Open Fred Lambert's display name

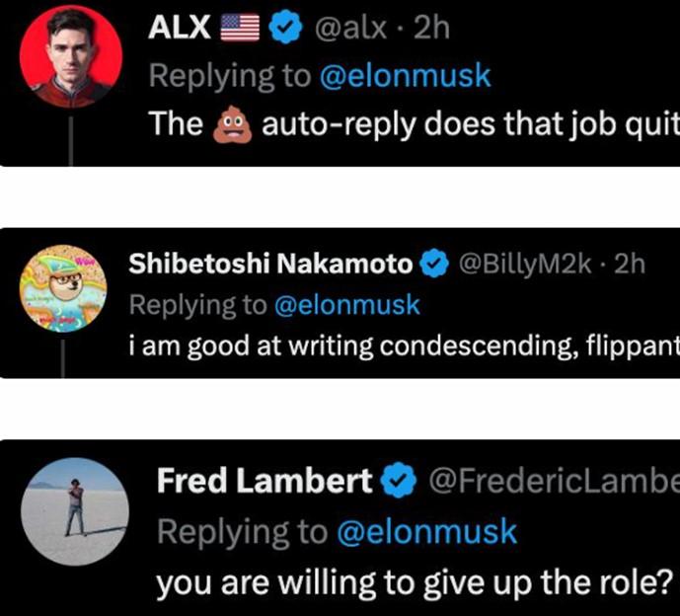click(264, 483)
